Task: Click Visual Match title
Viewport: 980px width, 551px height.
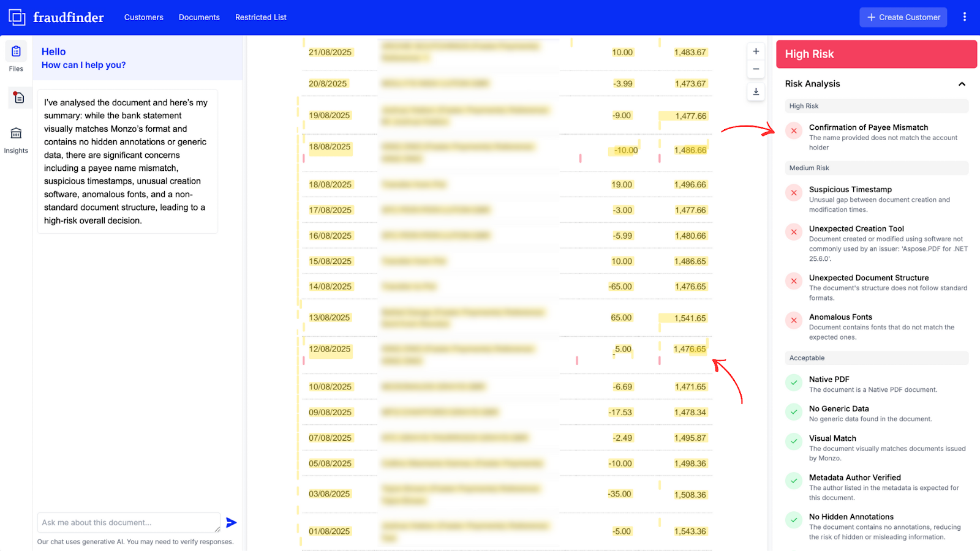Action: (832, 438)
